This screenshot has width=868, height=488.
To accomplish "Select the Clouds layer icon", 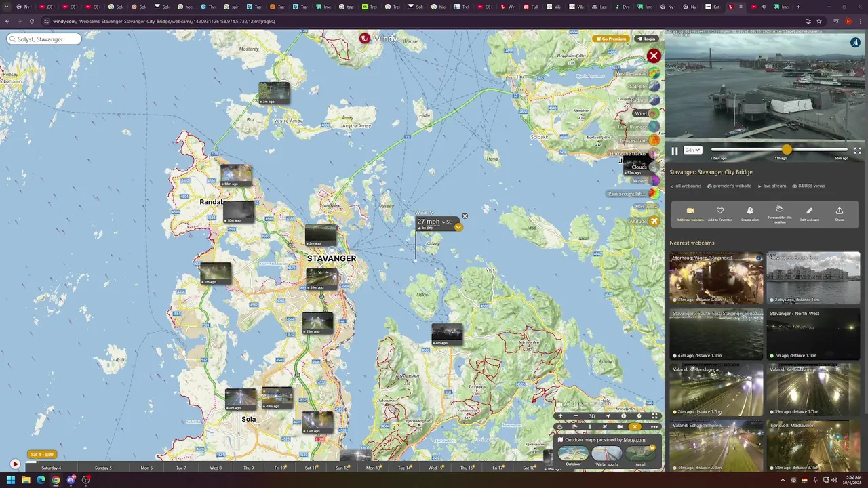I will 654,167.
